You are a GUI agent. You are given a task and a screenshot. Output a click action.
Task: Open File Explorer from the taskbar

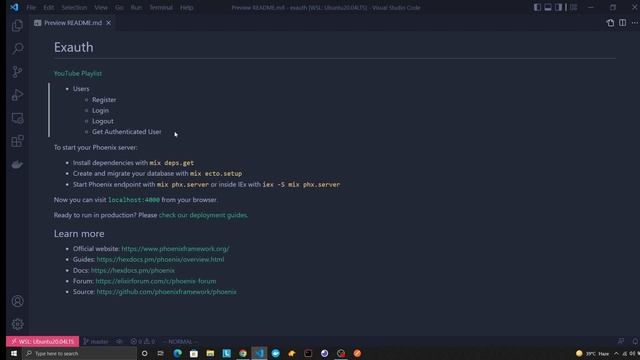pos(210,353)
